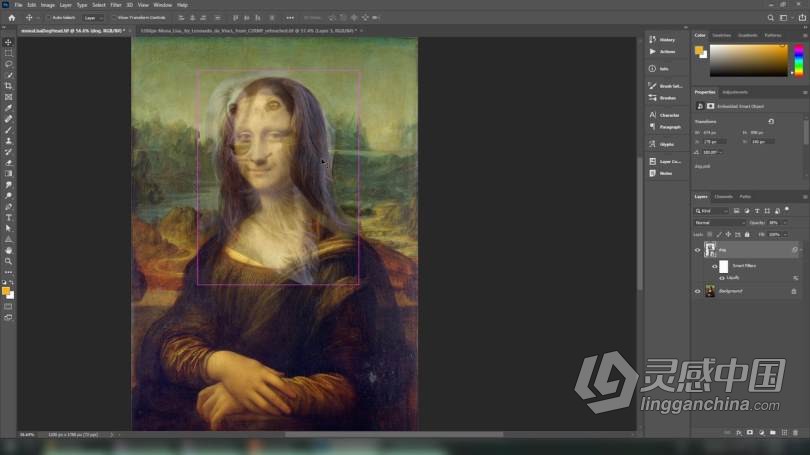810x455 pixels.
Task: Select the Move tool in the toolbox
Action: click(8, 42)
